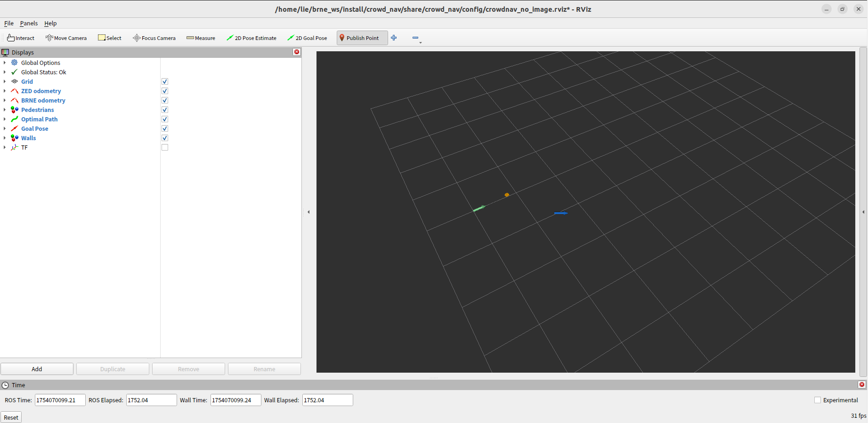Click the TF axes icon
The width and height of the screenshot is (868, 423).
(15, 147)
